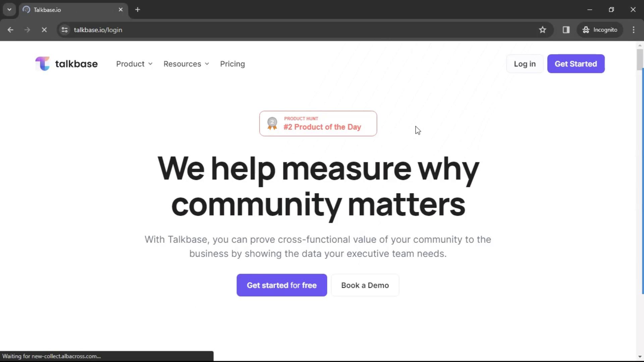
Task: Click the Product Hunt medal/award icon
Action: pyautogui.click(x=272, y=123)
